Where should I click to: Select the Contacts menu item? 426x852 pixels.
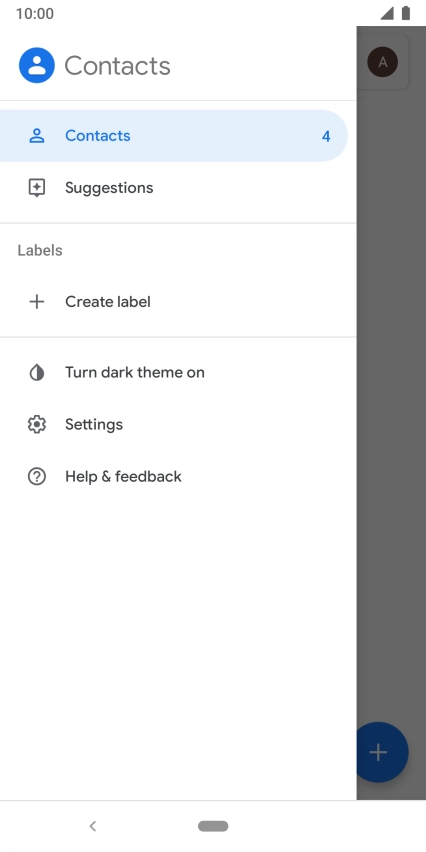click(174, 136)
